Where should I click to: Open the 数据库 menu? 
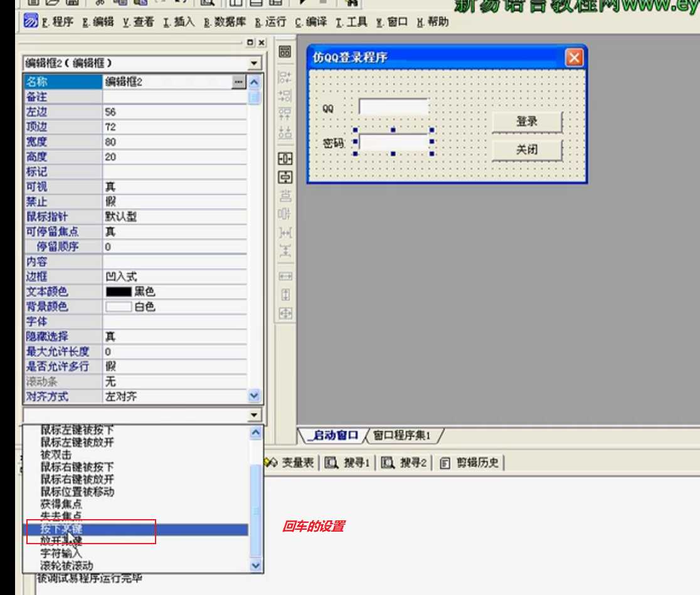225,21
